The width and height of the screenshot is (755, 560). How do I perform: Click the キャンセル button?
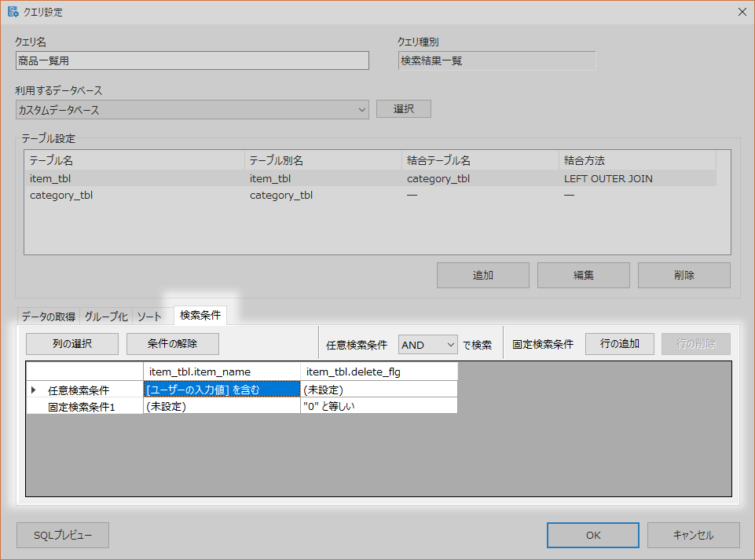[x=694, y=535]
